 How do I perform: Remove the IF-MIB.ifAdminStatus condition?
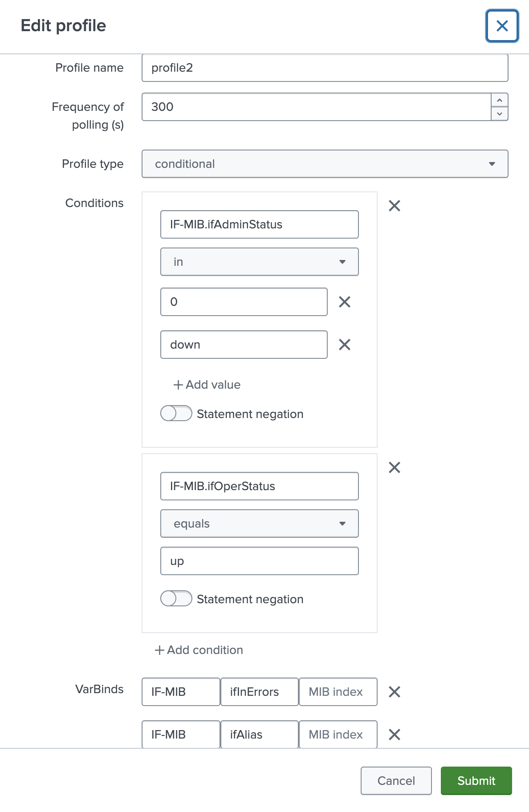(x=394, y=205)
